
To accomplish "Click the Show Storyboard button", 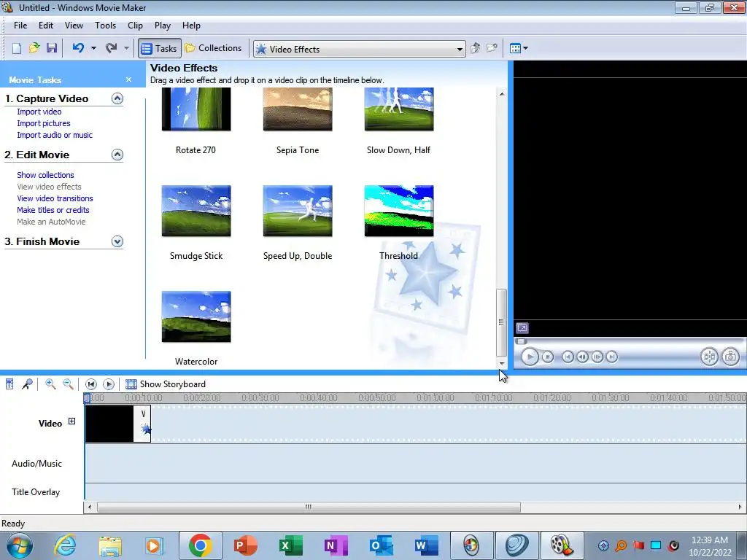I will tap(166, 384).
